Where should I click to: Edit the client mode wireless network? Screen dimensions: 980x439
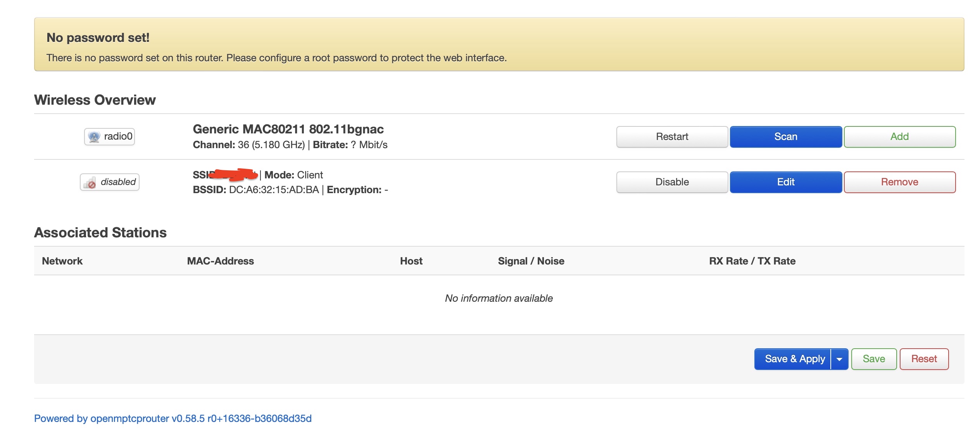click(x=785, y=182)
